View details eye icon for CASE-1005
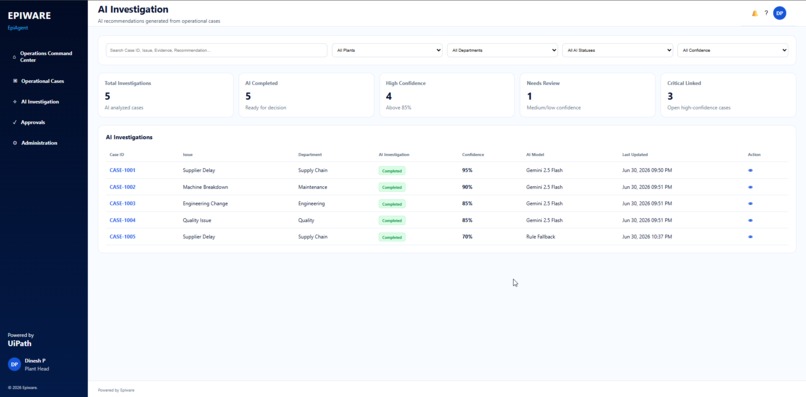 tap(750, 237)
